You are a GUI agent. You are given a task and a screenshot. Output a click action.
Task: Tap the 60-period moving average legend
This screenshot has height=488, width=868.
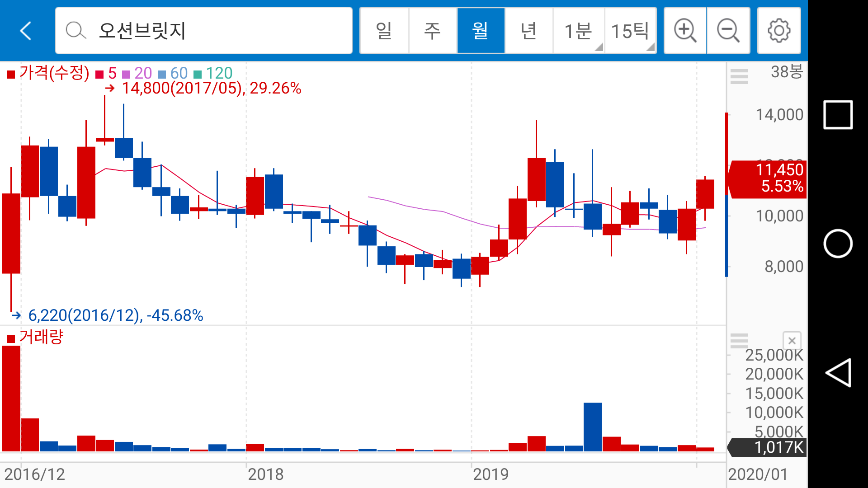tap(173, 73)
